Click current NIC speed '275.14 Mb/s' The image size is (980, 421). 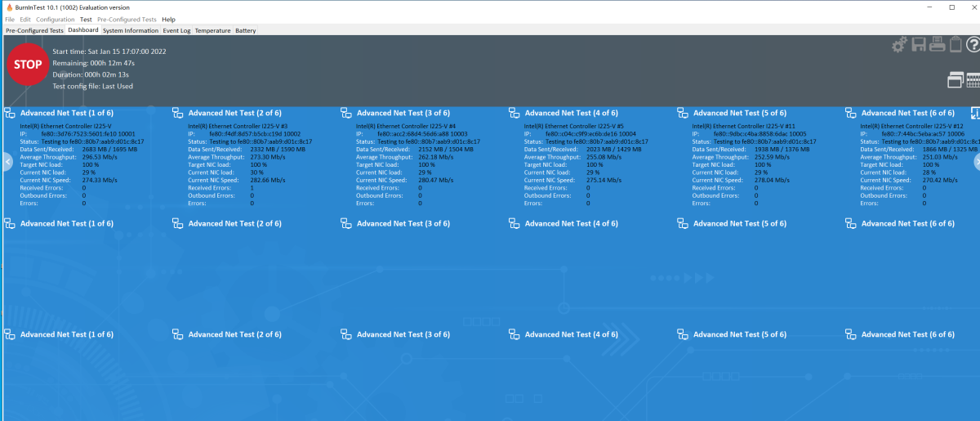604,180
